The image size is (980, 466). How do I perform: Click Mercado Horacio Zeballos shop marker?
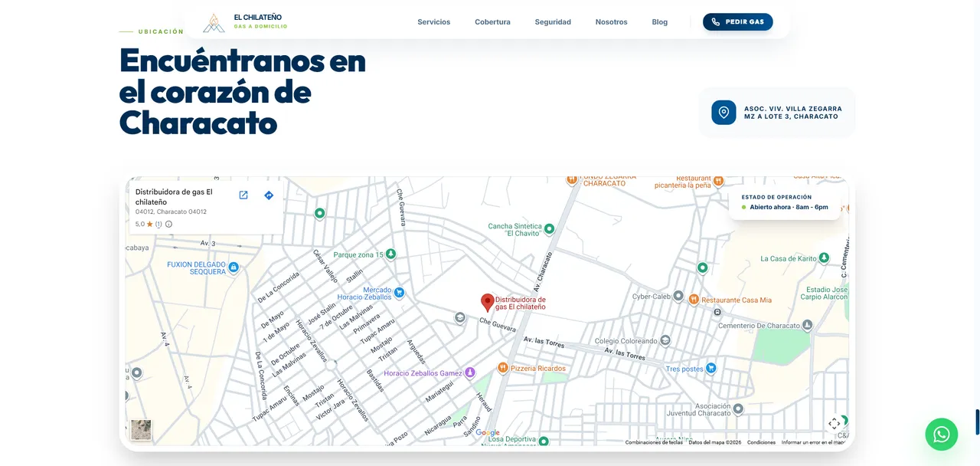tap(399, 293)
